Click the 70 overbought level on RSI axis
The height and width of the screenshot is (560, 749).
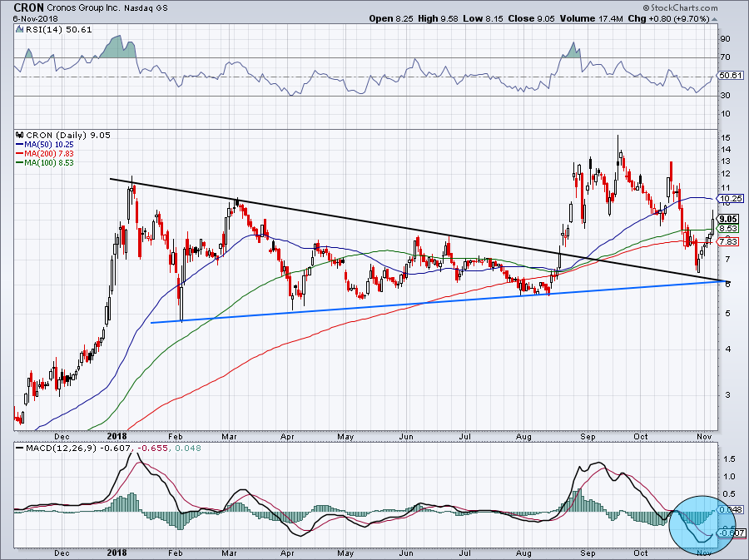(x=725, y=57)
